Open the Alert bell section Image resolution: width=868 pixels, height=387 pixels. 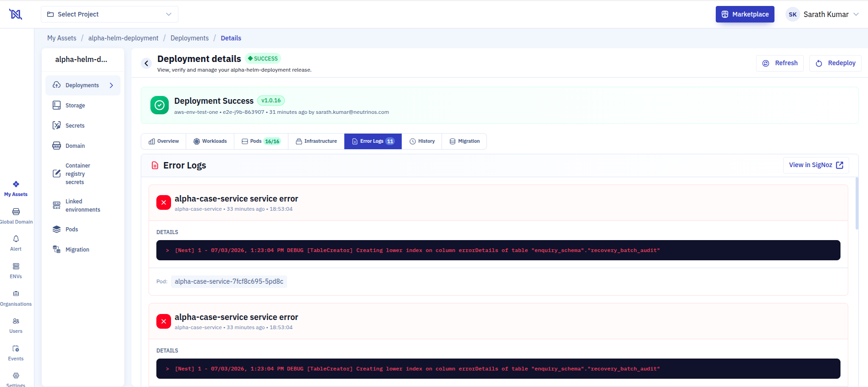click(16, 243)
